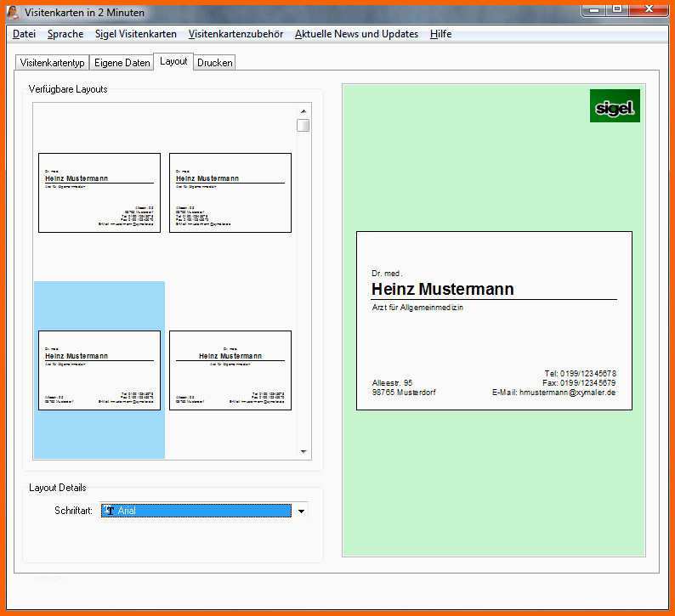The image size is (675, 616).
Task: Click the 'Tel: 0199/12345678' line in preview
Action: pyautogui.click(x=580, y=373)
